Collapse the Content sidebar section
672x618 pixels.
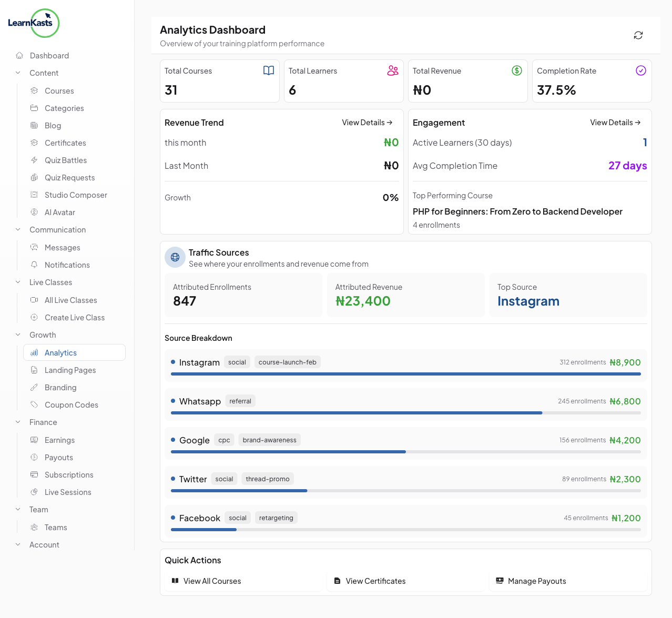pyautogui.click(x=18, y=73)
